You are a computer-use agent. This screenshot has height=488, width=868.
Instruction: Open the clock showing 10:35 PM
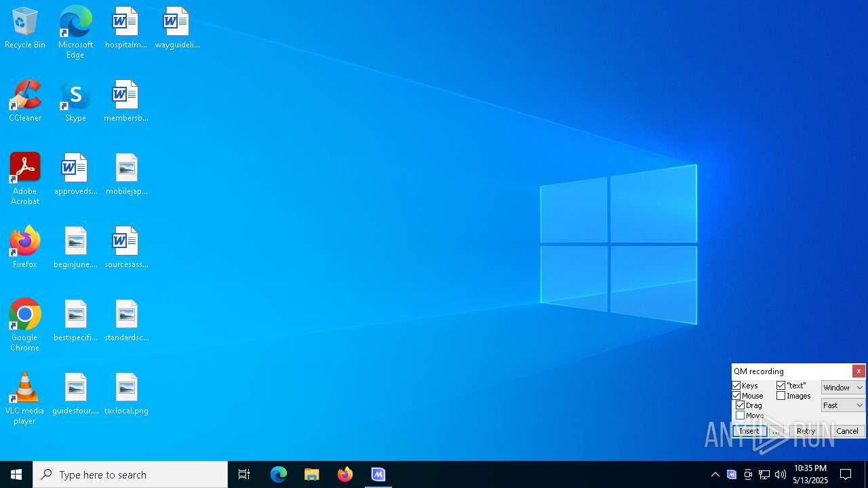pos(810,474)
